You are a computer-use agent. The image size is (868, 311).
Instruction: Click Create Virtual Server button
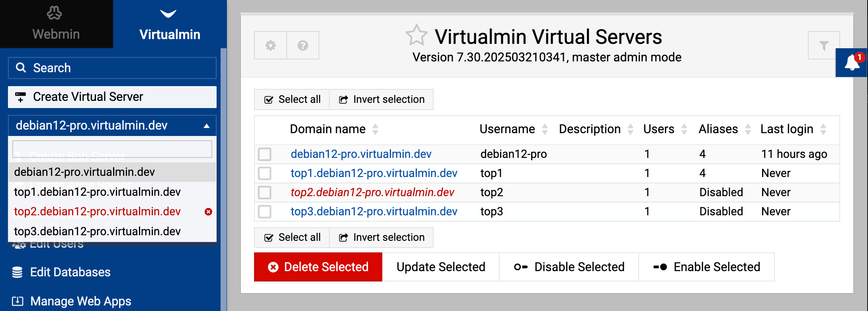(112, 97)
